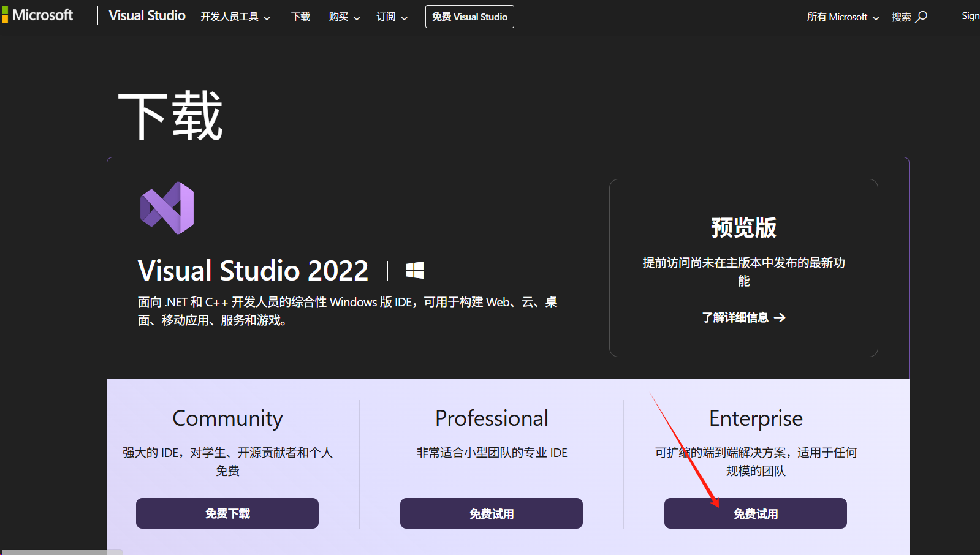
Task: Click the 免费 Visual Studio button
Action: (x=469, y=17)
